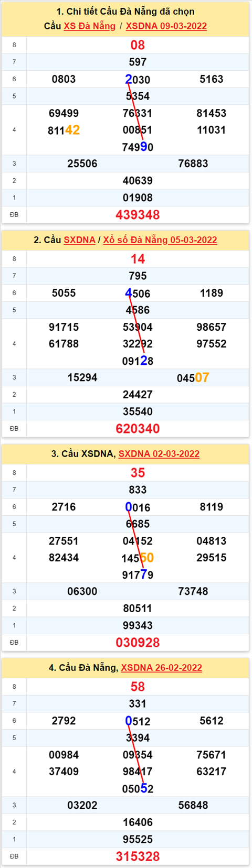This screenshot has height=868, width=252.
Task: Select special prize number 315328
Action: pos(138,856)
